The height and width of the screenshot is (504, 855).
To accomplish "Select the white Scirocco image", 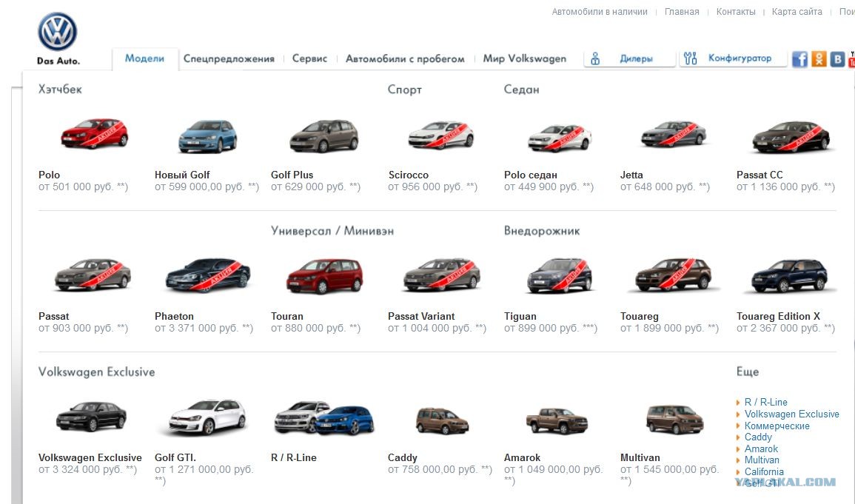I will coord(441,135).
